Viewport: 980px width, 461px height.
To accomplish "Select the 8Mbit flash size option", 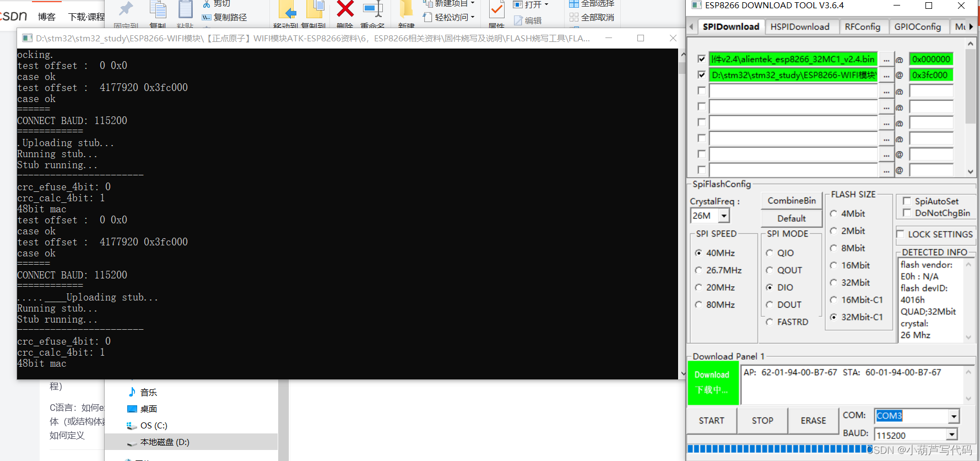I will [x=833, y=248].
